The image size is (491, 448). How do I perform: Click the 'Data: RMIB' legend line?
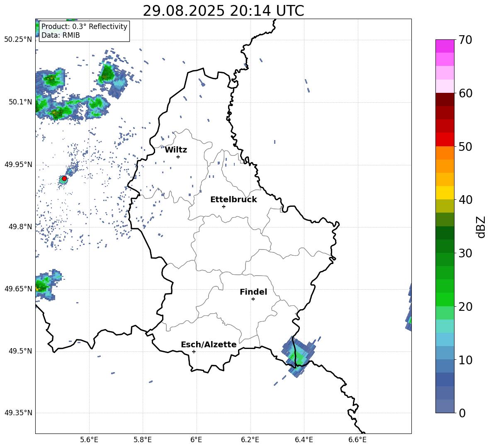click(x=61, y=35)
